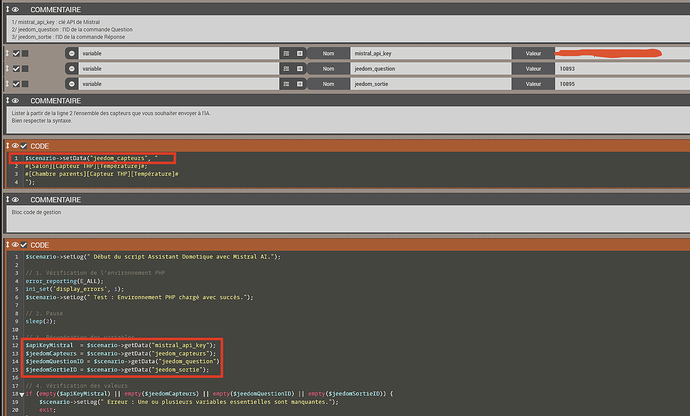Open action list picker in mistral_api_key row
Image resolution: width=690 pixels, height=416 pixels.
click(286, 53)
